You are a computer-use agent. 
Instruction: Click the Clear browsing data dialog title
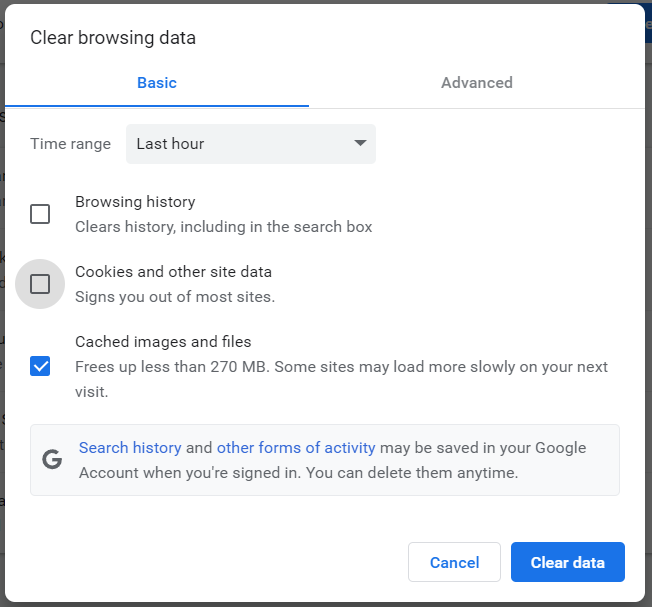tap(113, 38)
